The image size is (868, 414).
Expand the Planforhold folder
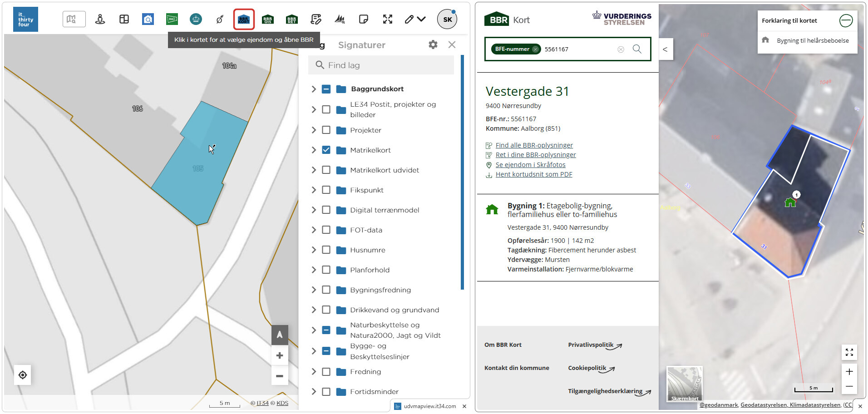pyautogui.click(x=313, y=270)
